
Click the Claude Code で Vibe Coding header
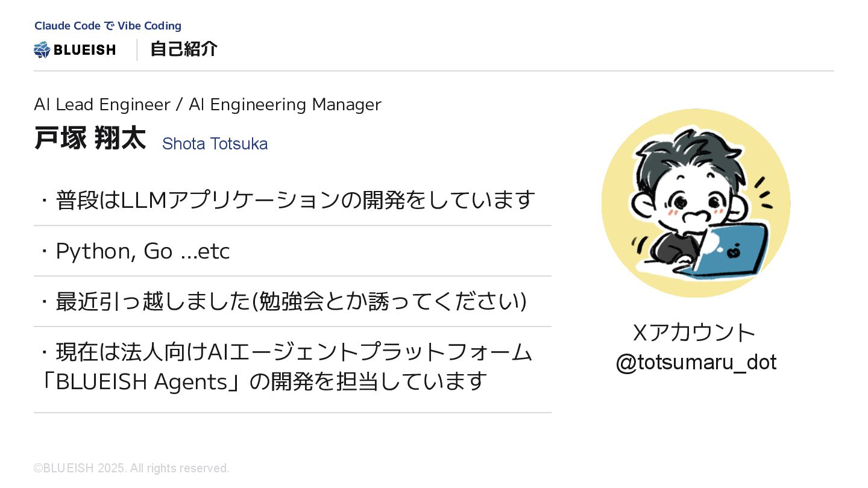[x=108, y=26]
